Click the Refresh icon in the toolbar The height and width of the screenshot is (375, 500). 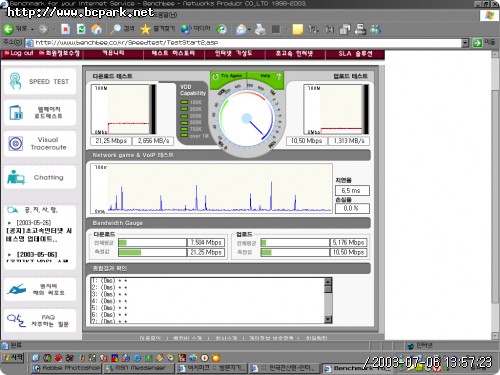[x=81, y=29]
